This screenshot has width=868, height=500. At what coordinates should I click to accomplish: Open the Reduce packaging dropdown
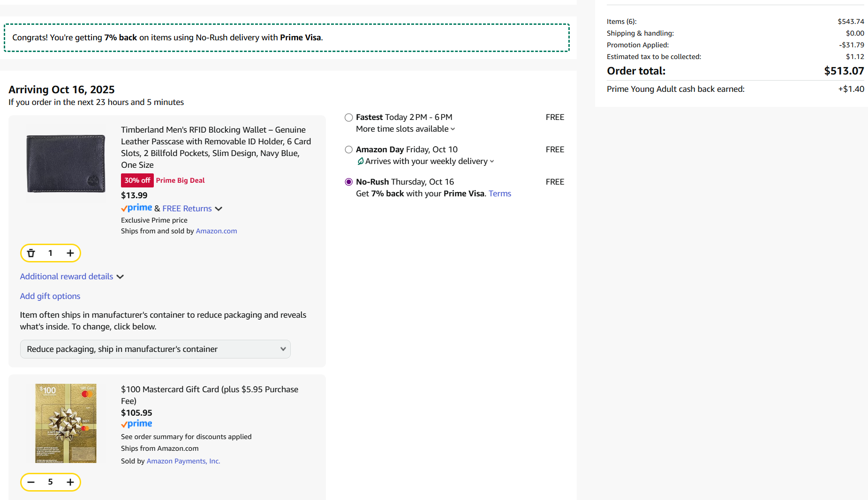click(155, 349)
